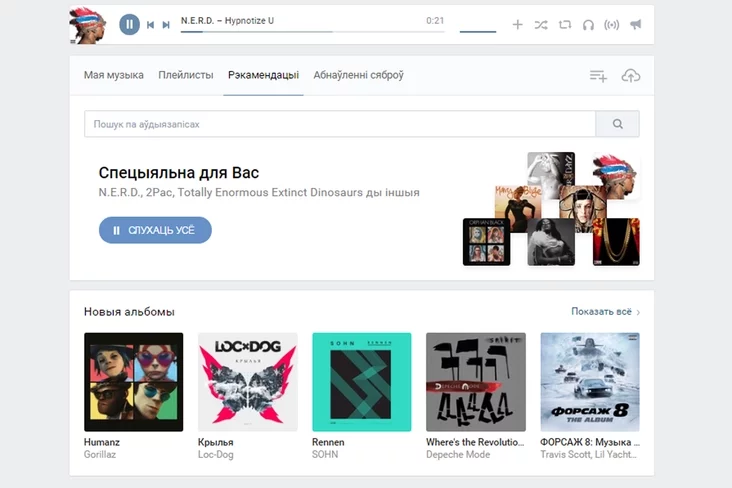Click the 0:21 elapsed time label
Screen dimensions: 732x488
(435, 21)
